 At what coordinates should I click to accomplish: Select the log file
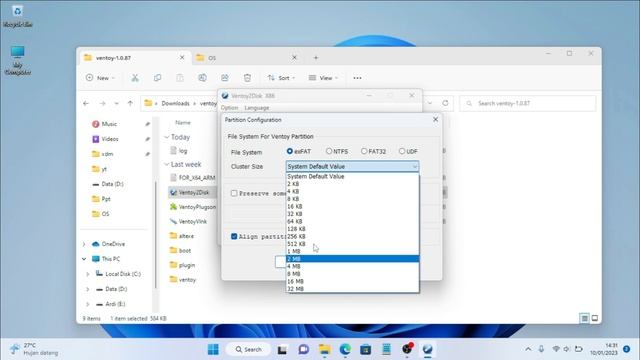point(182,151)
